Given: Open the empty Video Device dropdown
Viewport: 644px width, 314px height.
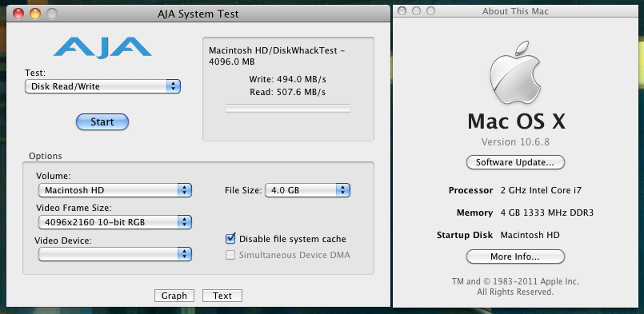Looking at the screenshot, I should click(x=115, y=254).
